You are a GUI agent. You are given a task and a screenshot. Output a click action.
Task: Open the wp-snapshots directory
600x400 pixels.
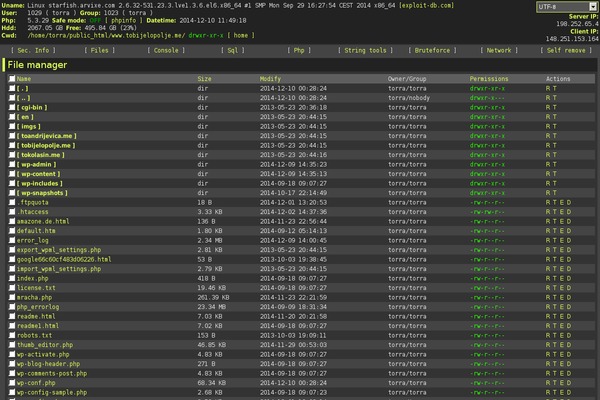pyautogui.click(x=42, y=193)
